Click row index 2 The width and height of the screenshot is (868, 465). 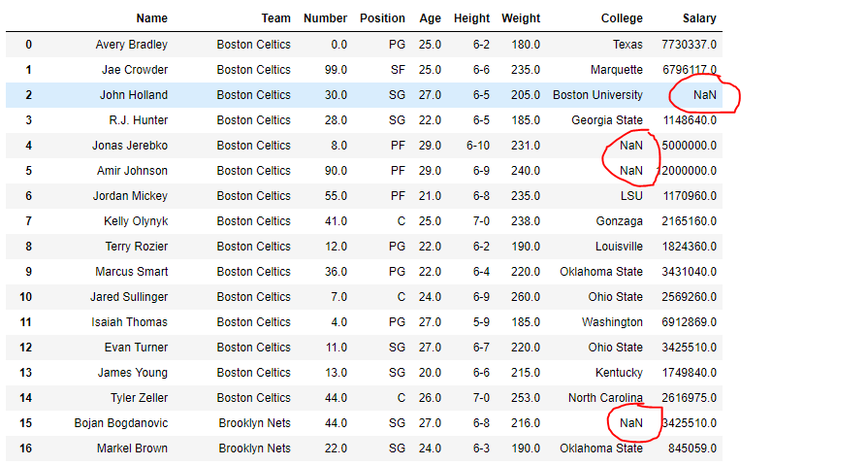pos(28,95)
